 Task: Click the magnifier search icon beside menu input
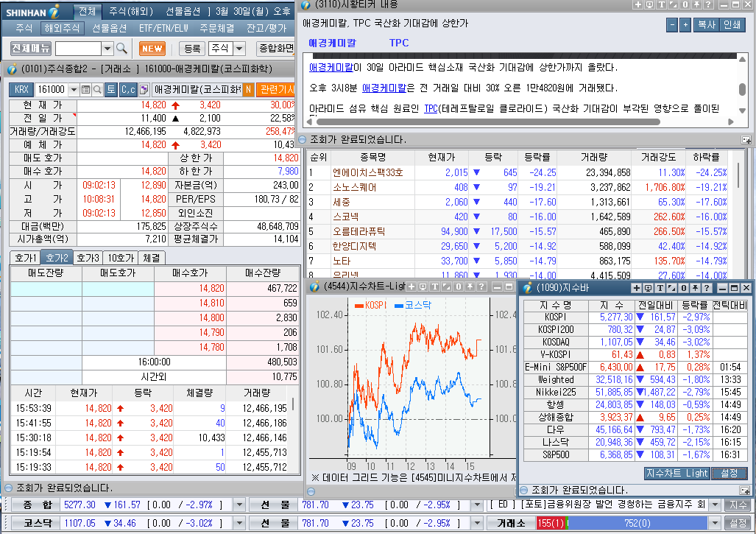pyautogui.click(x=121, y=48)
